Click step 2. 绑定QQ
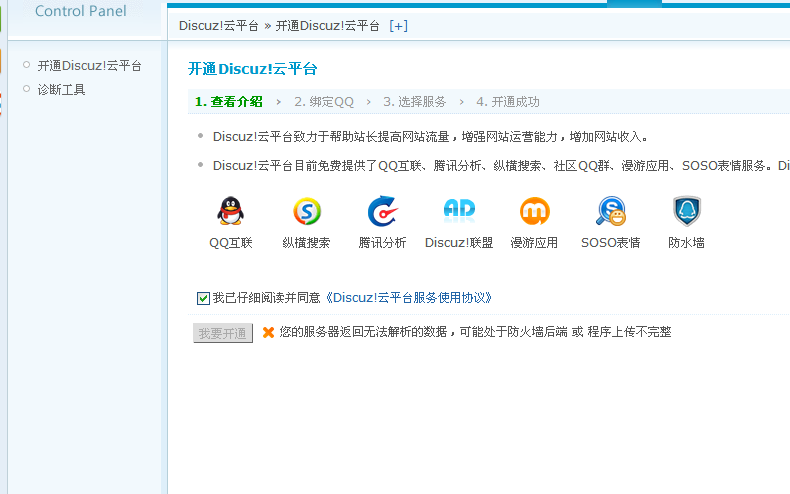The image size is (790, 494). tap(324, 102)
